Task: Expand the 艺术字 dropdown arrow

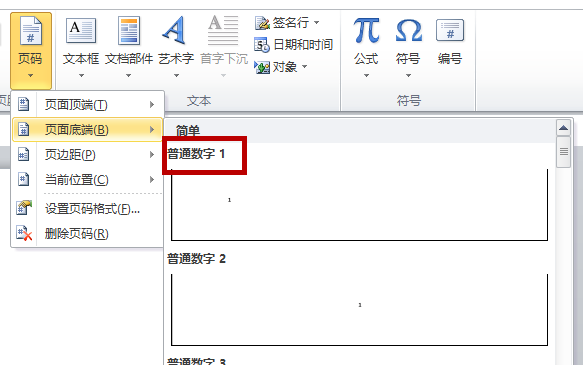Action: click(176, 76)
